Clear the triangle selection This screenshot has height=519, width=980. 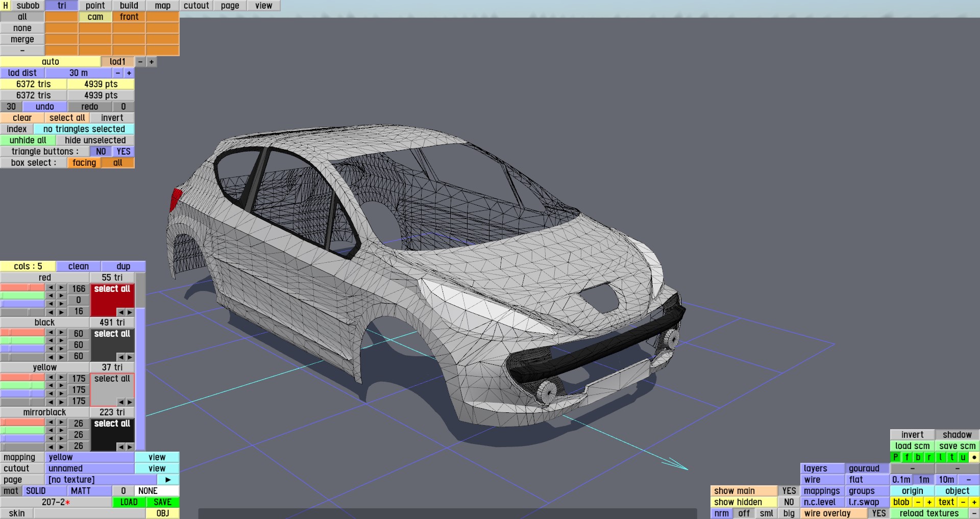pos(22,118)
